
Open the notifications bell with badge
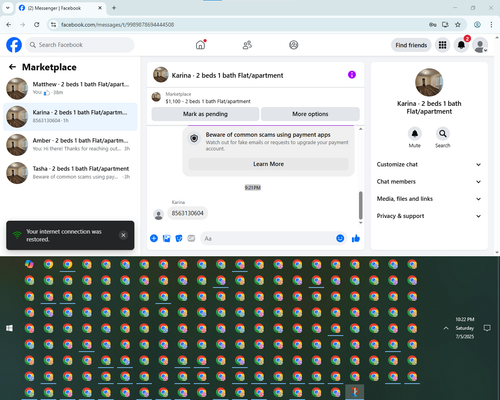click(x=461, y=45)
